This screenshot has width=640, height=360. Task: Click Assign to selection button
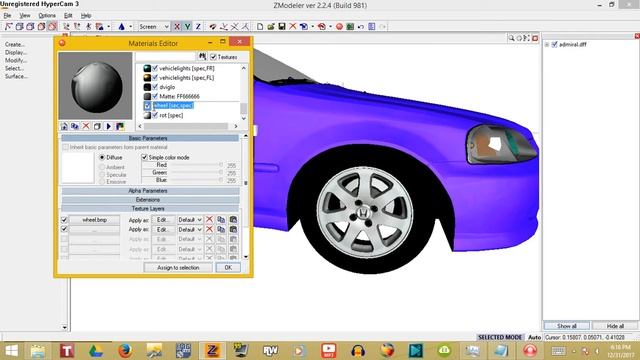pos(178,268)
